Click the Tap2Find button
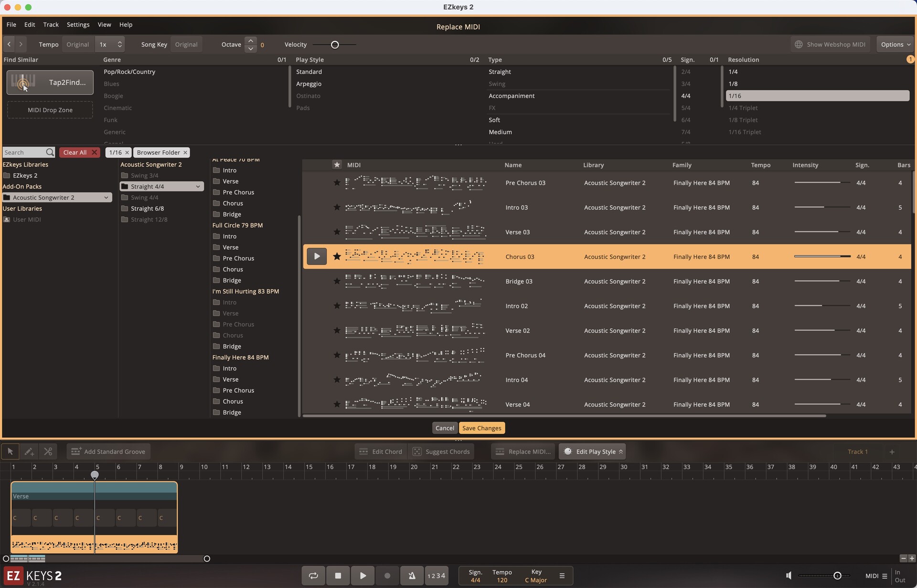Viewport: 917px width, 588px height. click(x=50, y=83)
